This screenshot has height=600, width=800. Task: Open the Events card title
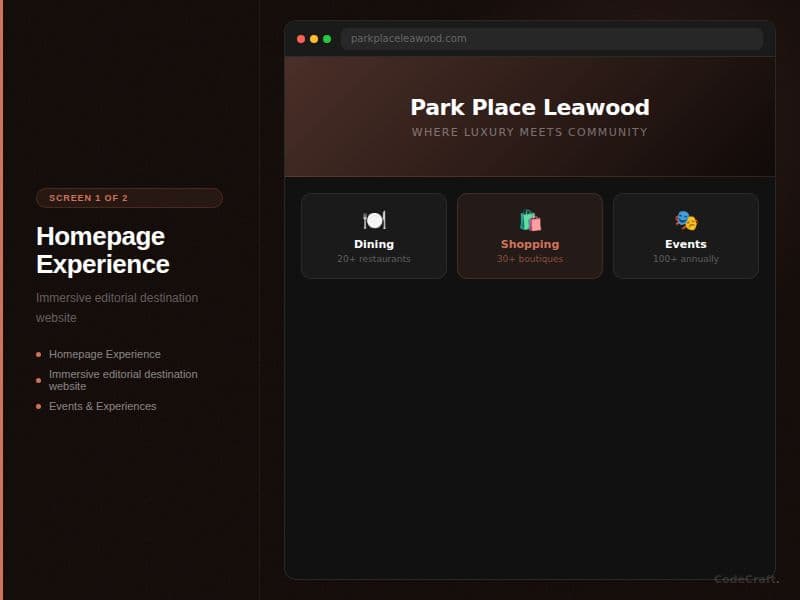click(686, 244)
